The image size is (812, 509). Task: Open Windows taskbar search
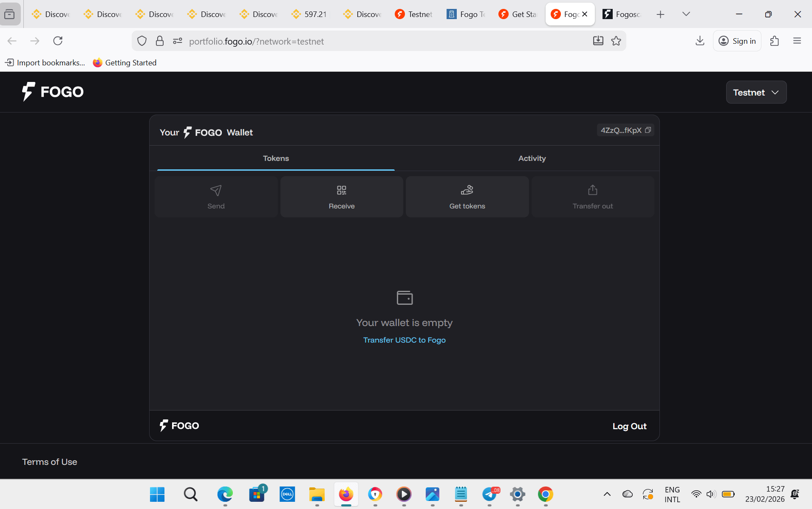190,494
